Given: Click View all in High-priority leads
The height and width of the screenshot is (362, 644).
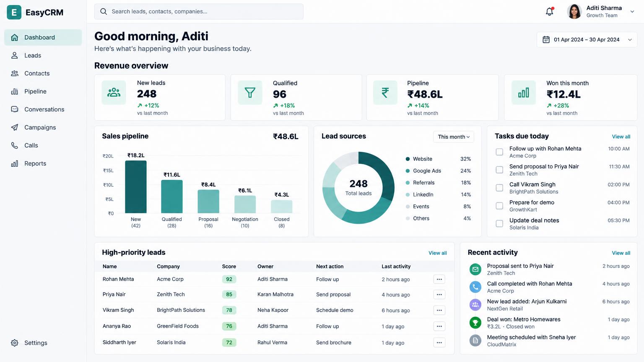Looking at the screenshot, I should click(438, 253).
